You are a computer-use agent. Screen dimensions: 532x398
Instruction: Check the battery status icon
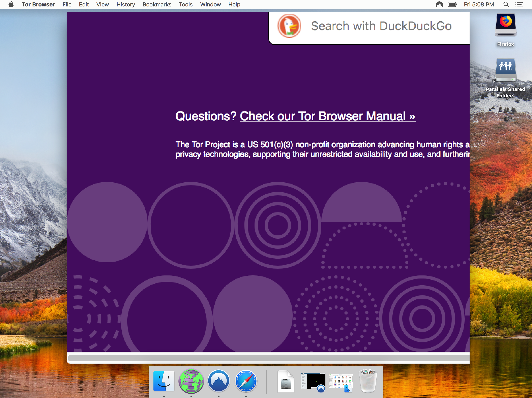pos(452,4)
